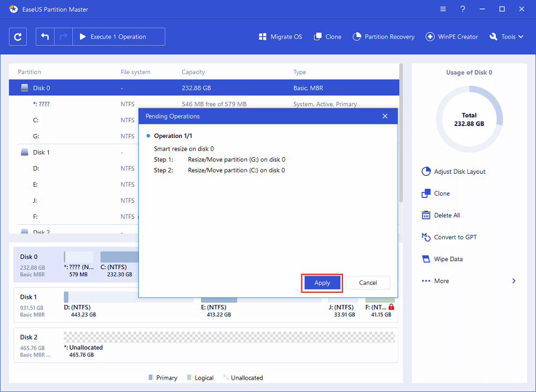Click the Unallocated legend swatch
536x392 pixels.
[226, 378]
